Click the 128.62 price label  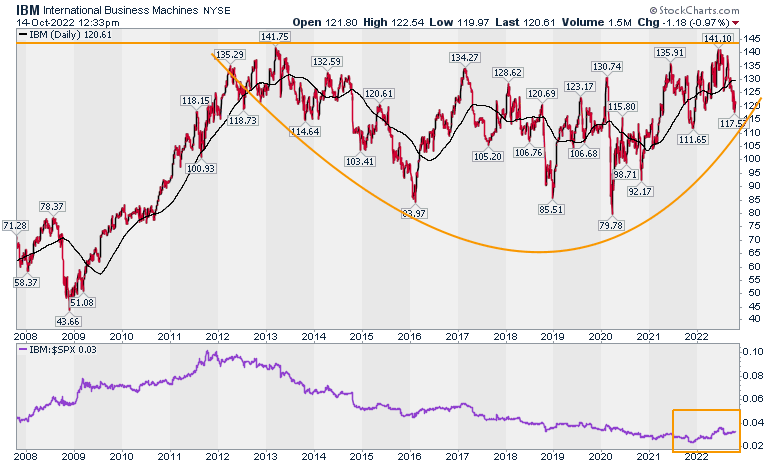[x=507, y=73]
